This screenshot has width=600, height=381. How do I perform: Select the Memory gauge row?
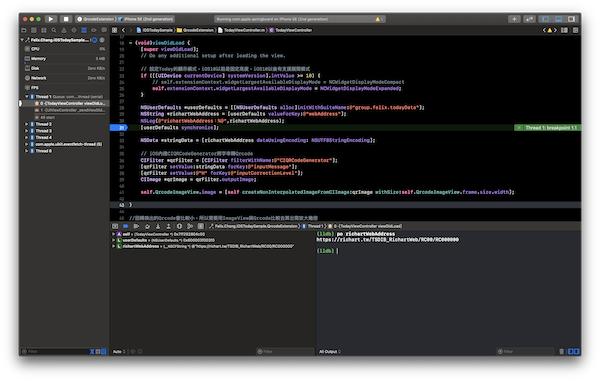tap(64, 59)
